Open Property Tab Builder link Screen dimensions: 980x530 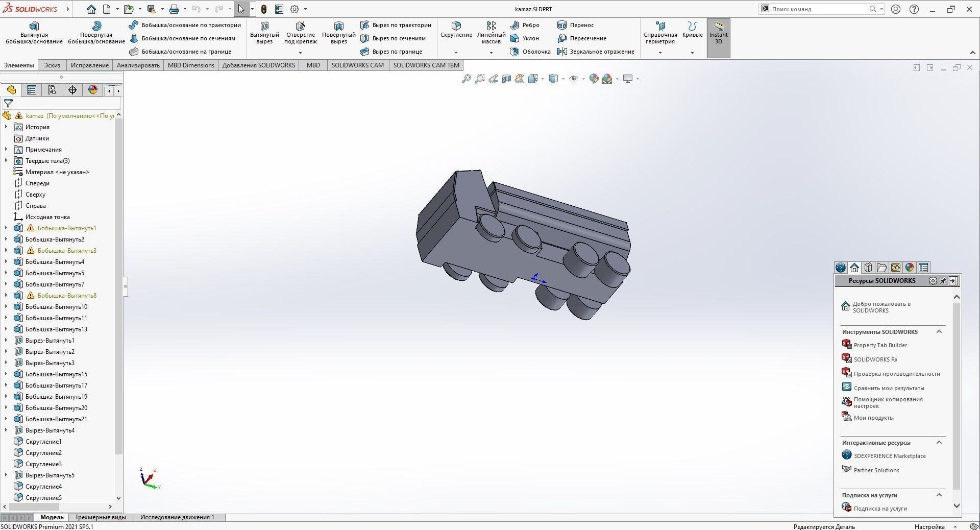[880, 345]
